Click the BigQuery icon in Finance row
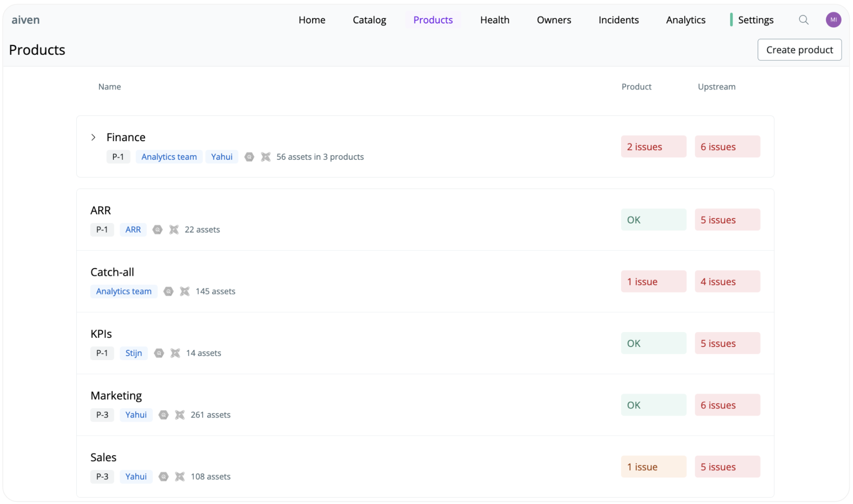853x504 pixels. 249,157
